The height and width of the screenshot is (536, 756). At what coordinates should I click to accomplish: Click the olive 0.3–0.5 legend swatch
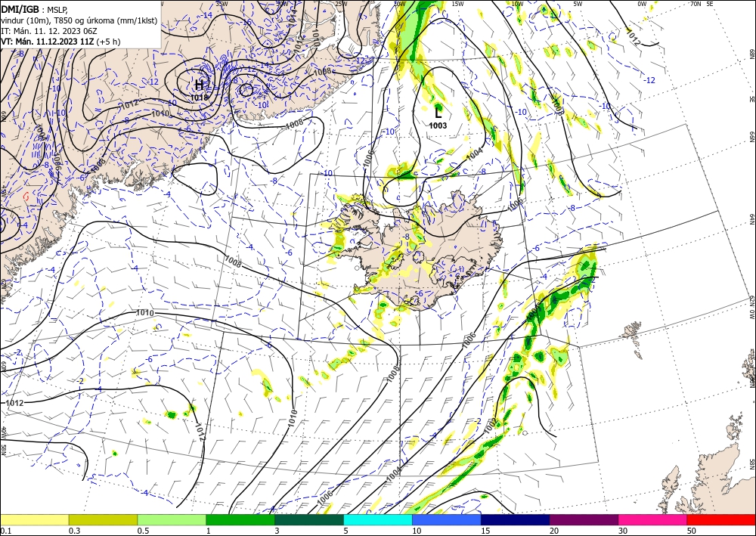pos(103,519)
